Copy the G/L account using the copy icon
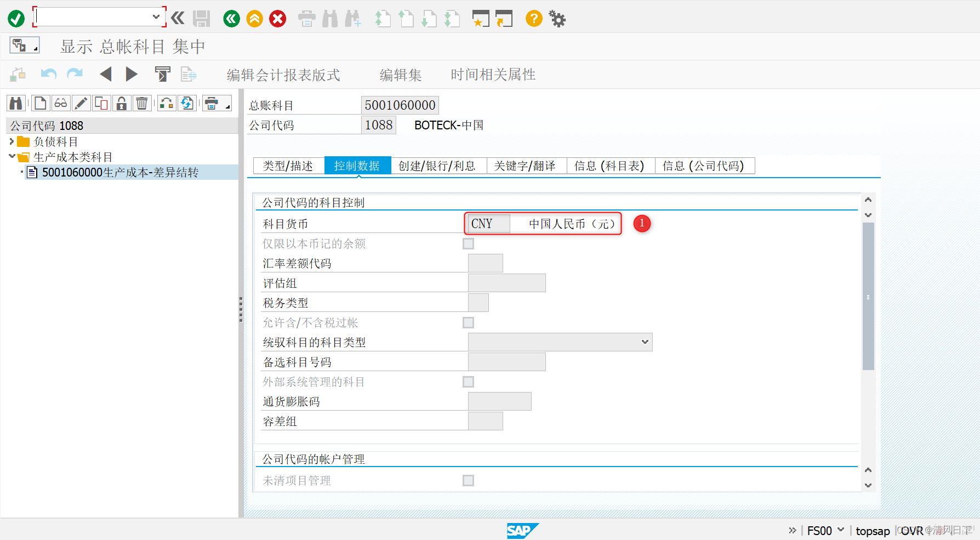Screen dimensions: 980x540 (x=101, y=103)
